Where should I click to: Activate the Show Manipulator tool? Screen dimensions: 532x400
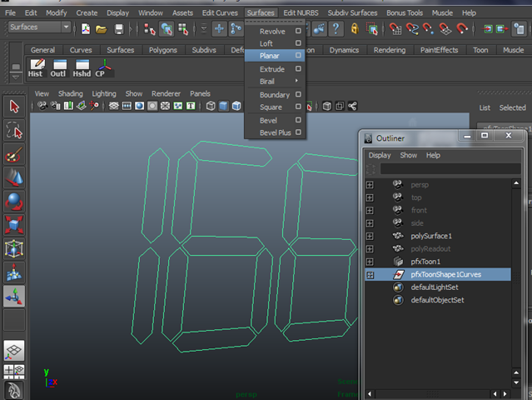click(x=14, y=296)
